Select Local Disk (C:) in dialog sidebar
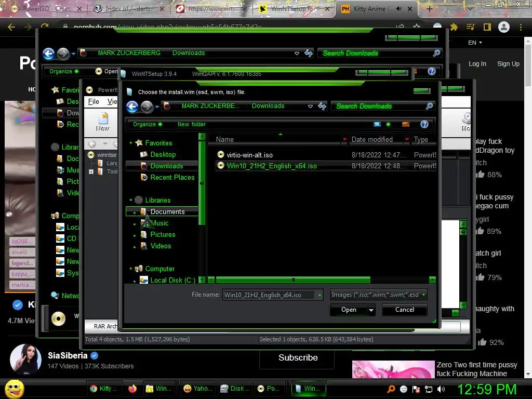 point(172,280)
